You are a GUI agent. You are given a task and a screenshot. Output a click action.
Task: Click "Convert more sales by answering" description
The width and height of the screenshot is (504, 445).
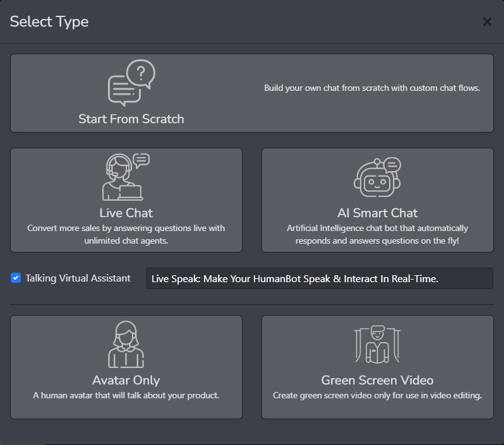coord(126,235)
